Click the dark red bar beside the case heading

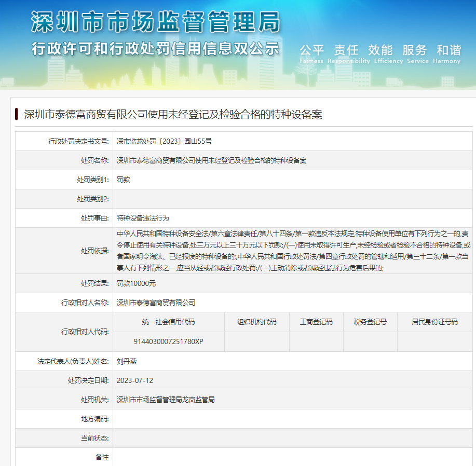pos(17,114)
